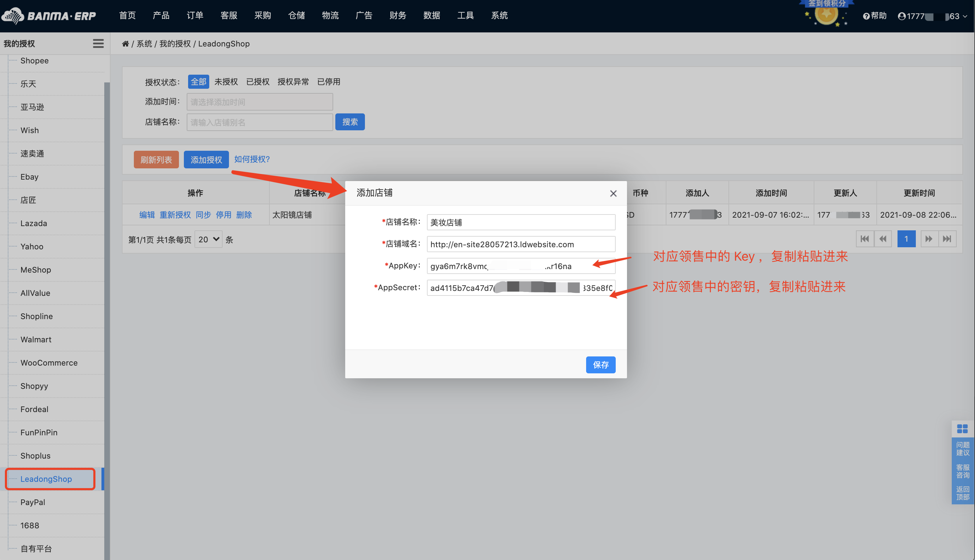Select the 已停用 status filter

pyautogui.click(x=329, y=82)
